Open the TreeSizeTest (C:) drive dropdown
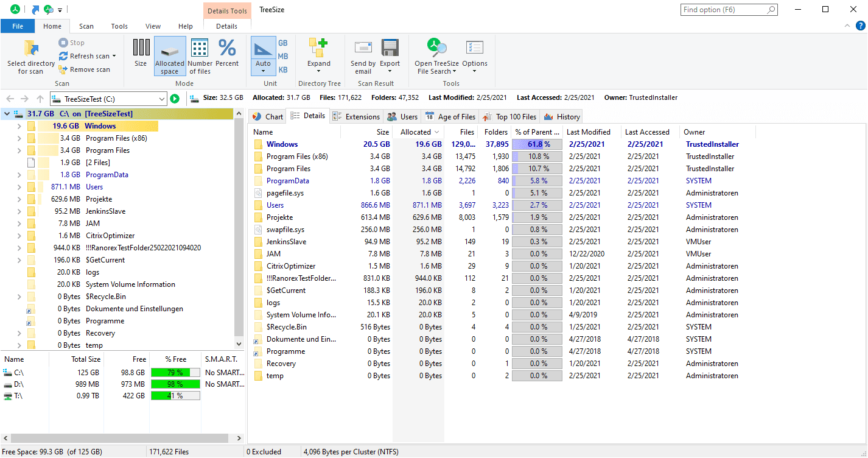 coord(161,99)
